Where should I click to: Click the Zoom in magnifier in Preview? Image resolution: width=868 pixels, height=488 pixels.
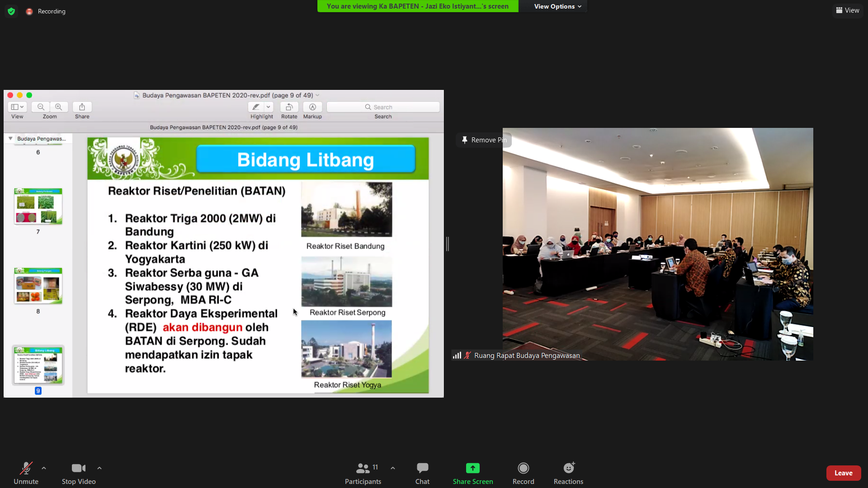(59, 107)
